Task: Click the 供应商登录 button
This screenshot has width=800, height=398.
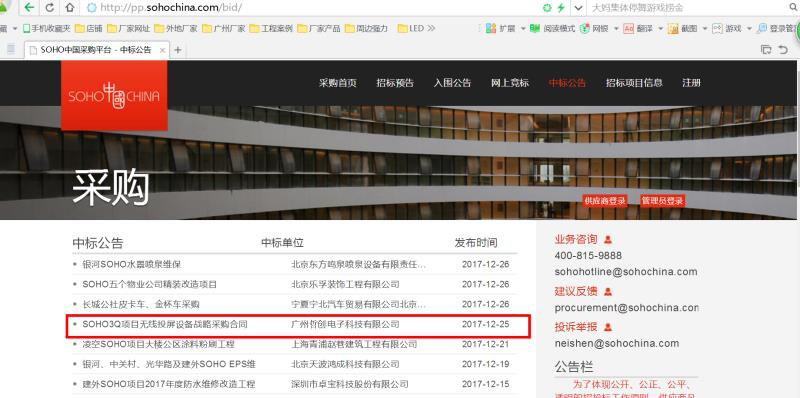Action: pos(605,201)
